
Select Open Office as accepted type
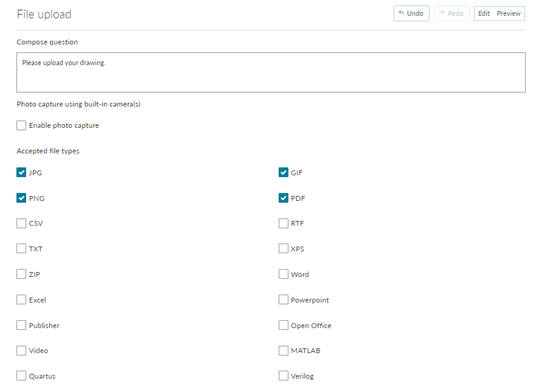click(x=284, y=325)
